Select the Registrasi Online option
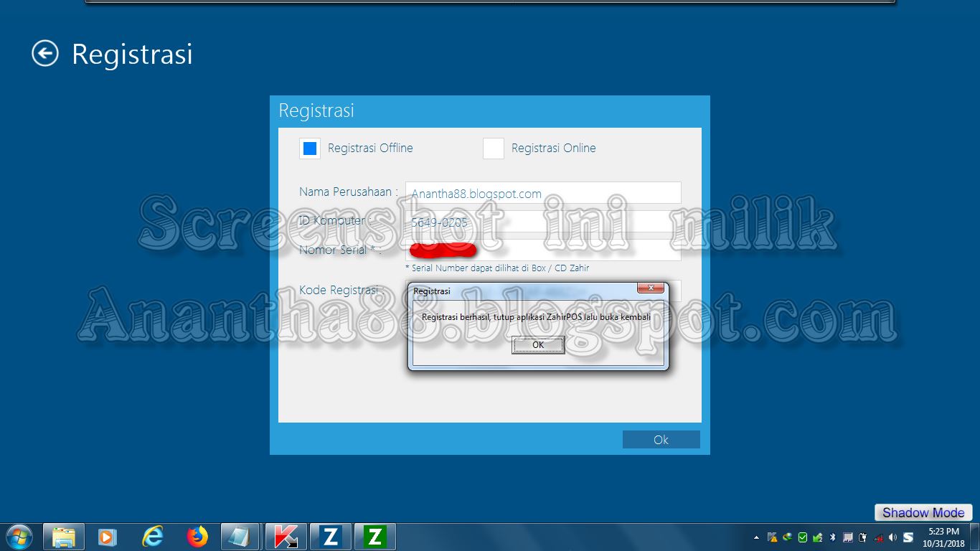980x551 pixels. coord(494,149)
